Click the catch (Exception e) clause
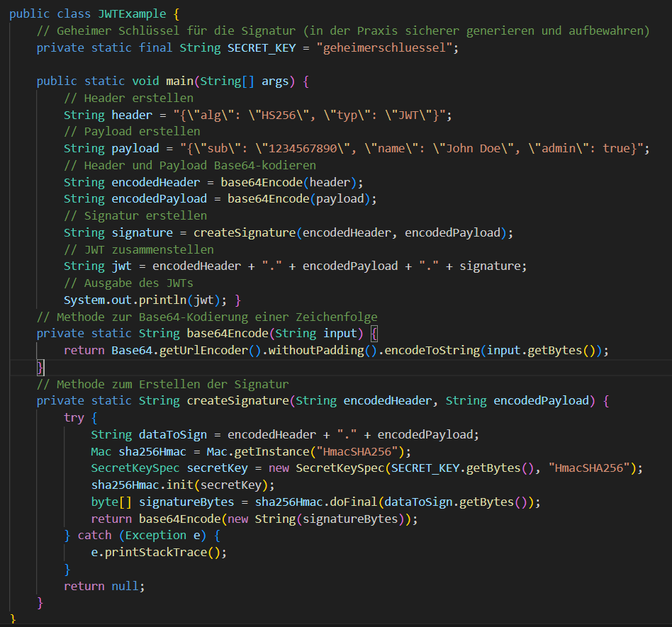Viewport: 672px width, 627px height. click(142, 536)
